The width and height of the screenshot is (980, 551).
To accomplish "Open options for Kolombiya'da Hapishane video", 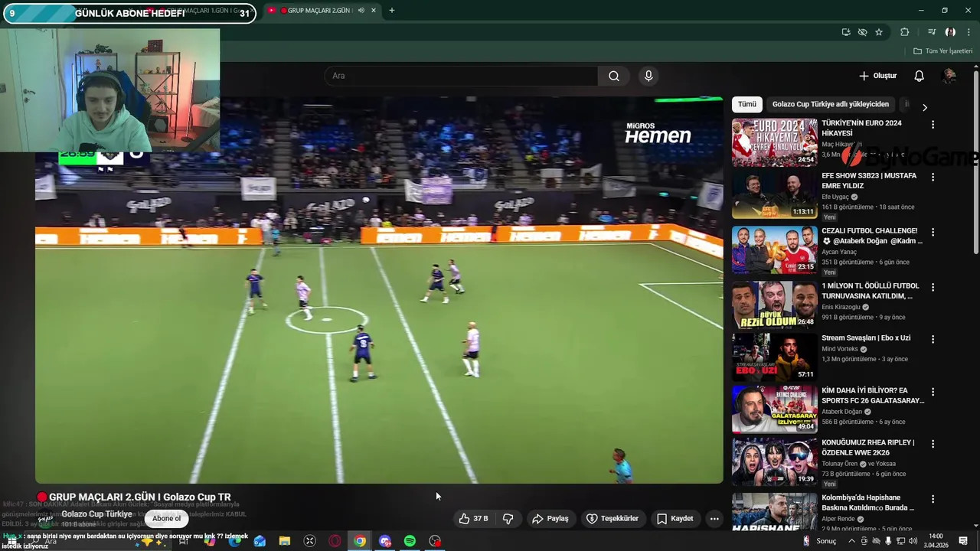I will tap(933, 499).
